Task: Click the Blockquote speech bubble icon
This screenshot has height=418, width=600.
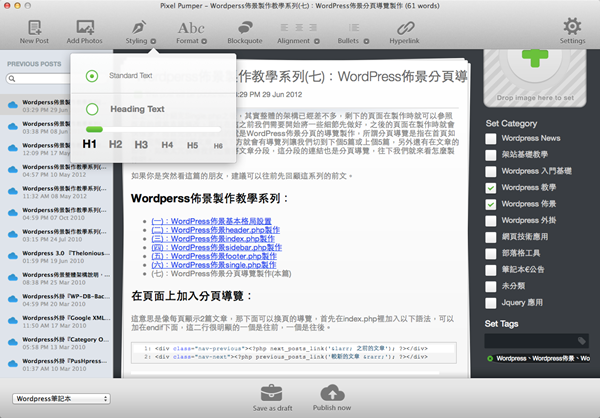Action: (x=245, y=28)
